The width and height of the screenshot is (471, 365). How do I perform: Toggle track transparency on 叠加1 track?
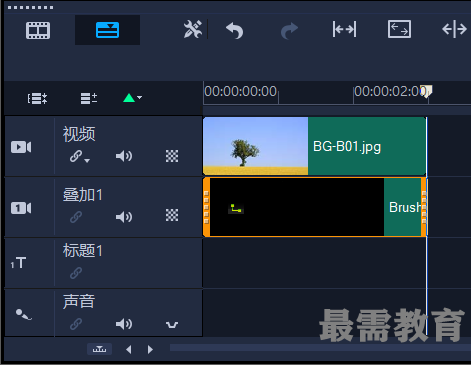click(x=172, y=215)
